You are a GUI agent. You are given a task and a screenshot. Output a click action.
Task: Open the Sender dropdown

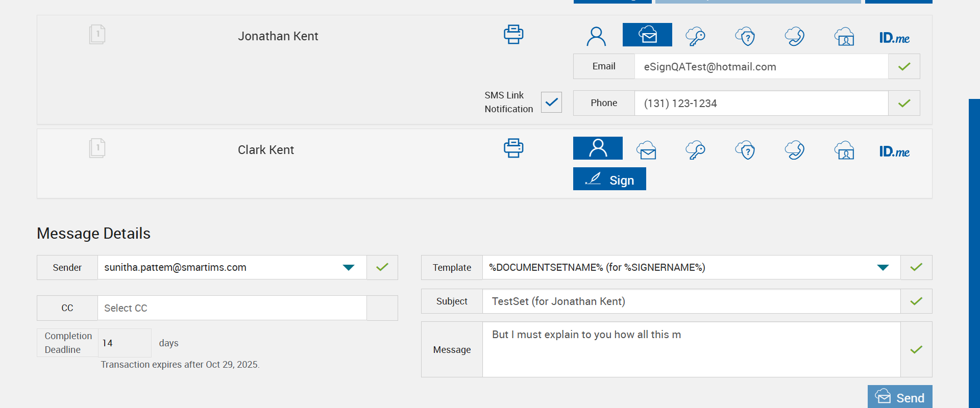point(349,268)
